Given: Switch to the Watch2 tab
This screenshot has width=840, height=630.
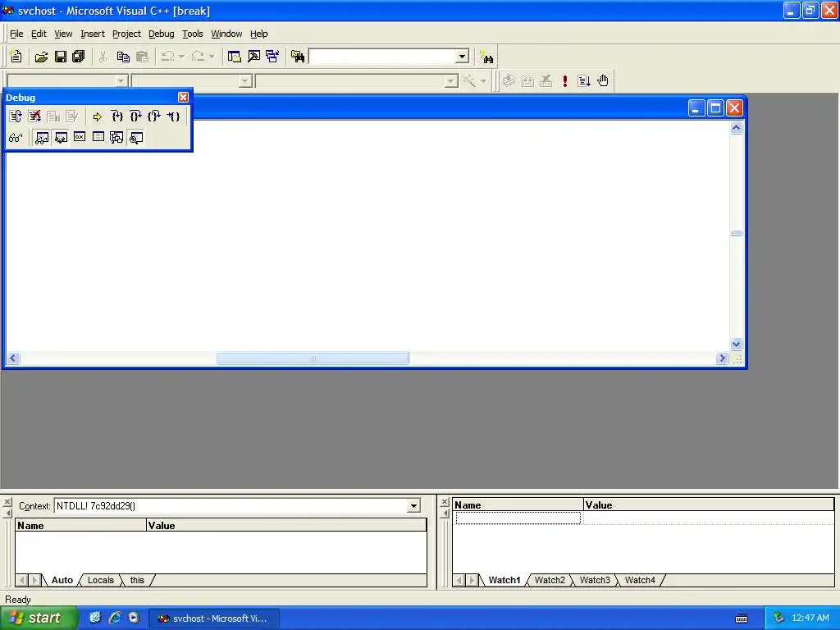Looking at the screenshot, I should pyautogui.click(x=550, y=580).
